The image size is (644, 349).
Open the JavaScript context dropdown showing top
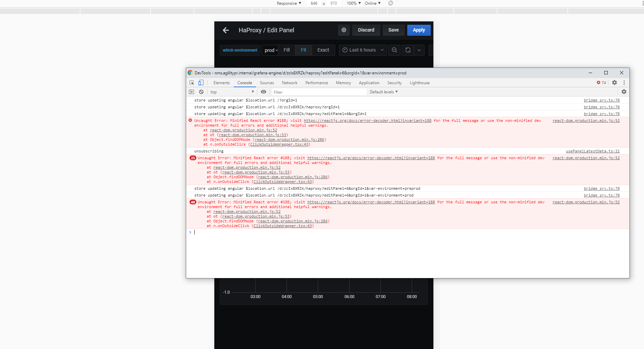tap(232, 92)
